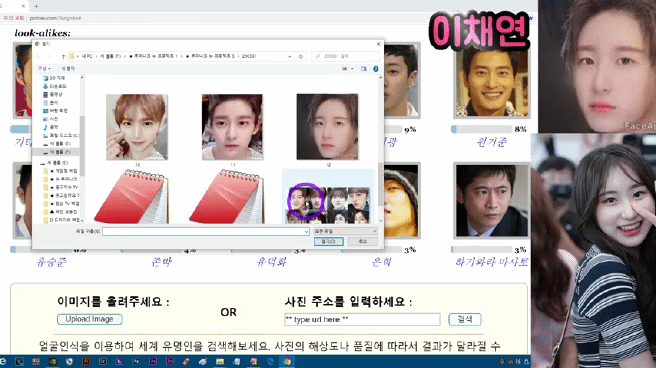The height and width of the screenshot is (368, 656).
Task: Select 다운로드 in the navigation pane
Action: (55, 86)
